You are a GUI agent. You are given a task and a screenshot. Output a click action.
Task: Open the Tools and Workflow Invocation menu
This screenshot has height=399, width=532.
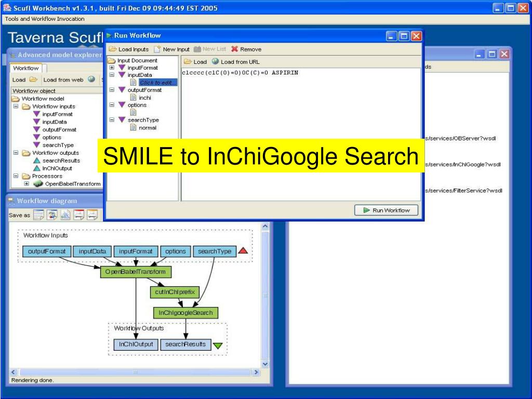click(45, 19)
